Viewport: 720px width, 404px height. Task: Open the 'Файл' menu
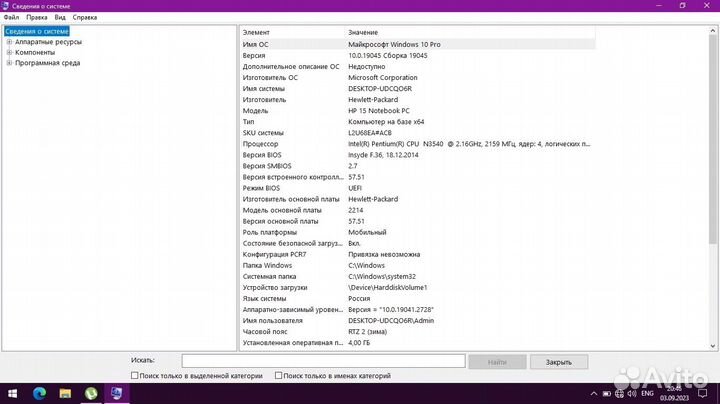pos(11,18)
